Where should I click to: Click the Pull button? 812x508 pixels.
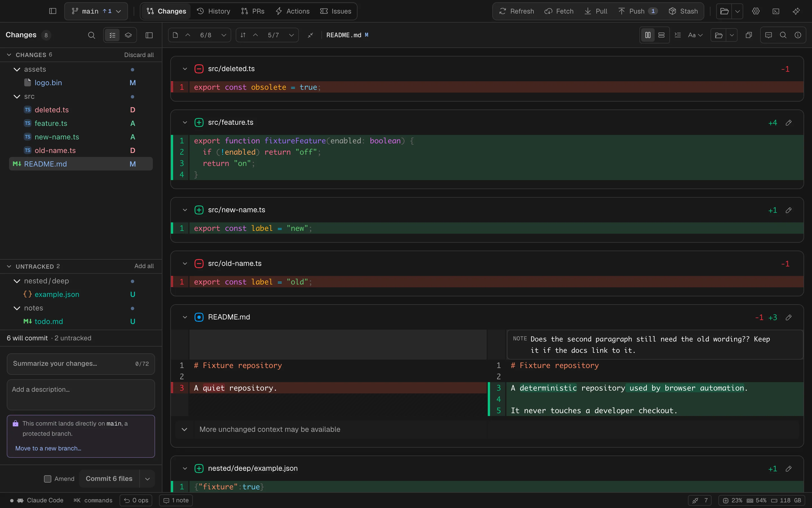click(x=596, y=11)
